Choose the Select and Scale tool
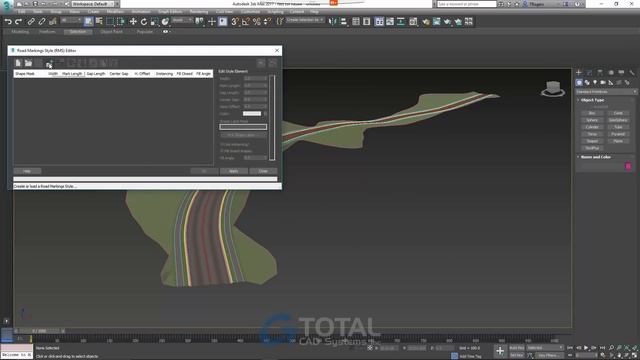Screen dimensions: 640x360 coord(154,22)
